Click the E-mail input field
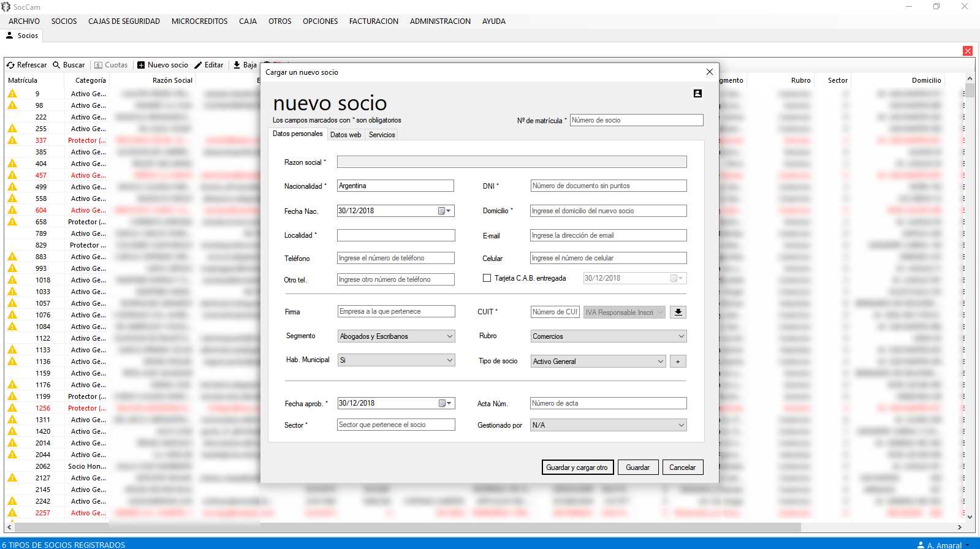Screen dimensions: 980x549 pyautogui.click(x=609, y=235)
